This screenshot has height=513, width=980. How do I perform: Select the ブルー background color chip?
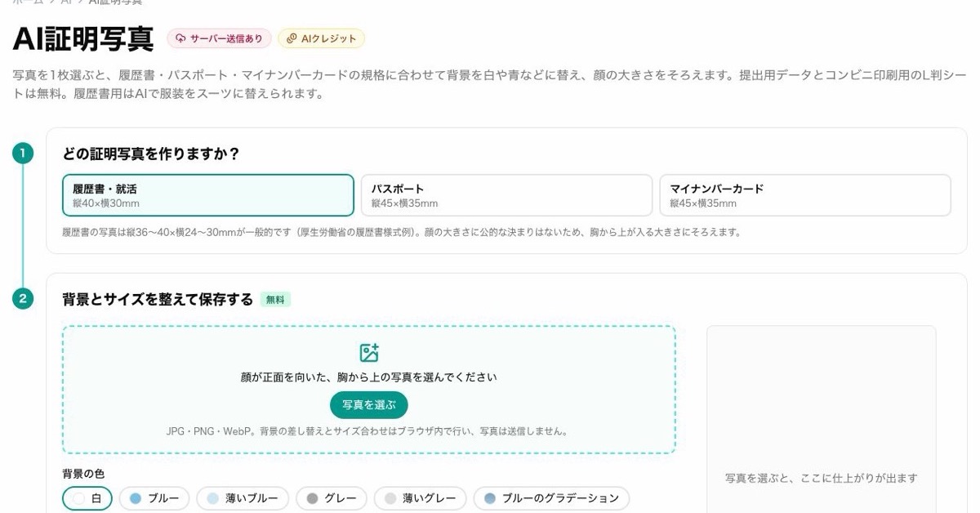154,498
